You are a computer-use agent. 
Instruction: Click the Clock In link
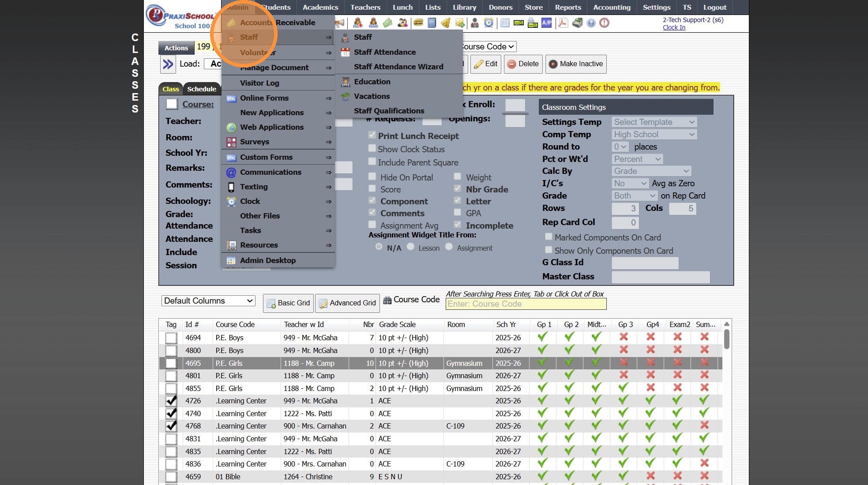[x=673, y=27]
